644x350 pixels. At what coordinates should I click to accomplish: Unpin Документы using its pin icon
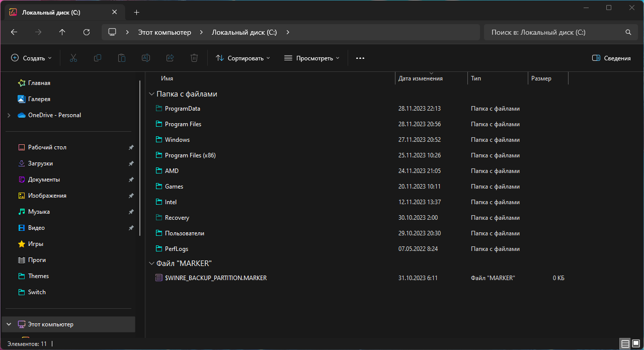(131, 180)
